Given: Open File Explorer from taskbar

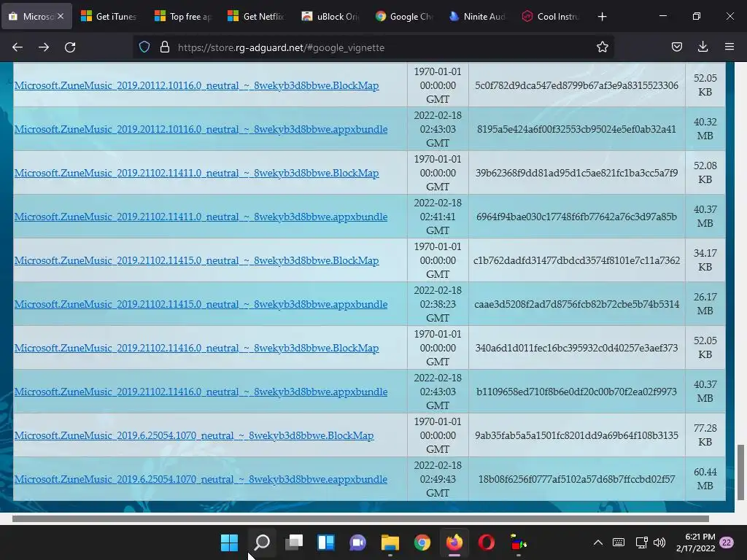Looking at the screenshot, I should tap(390, 542).
